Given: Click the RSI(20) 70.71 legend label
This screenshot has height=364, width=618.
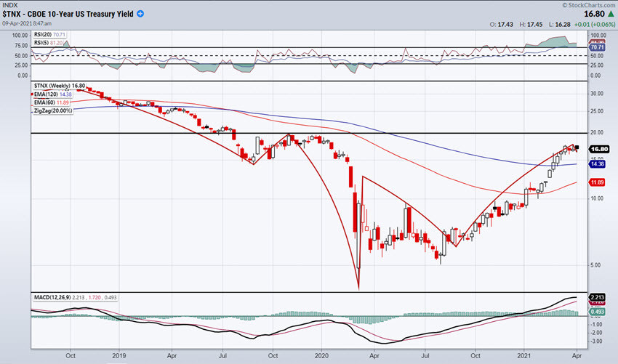Looking at the screenshot, I should [x=49, y=35].
